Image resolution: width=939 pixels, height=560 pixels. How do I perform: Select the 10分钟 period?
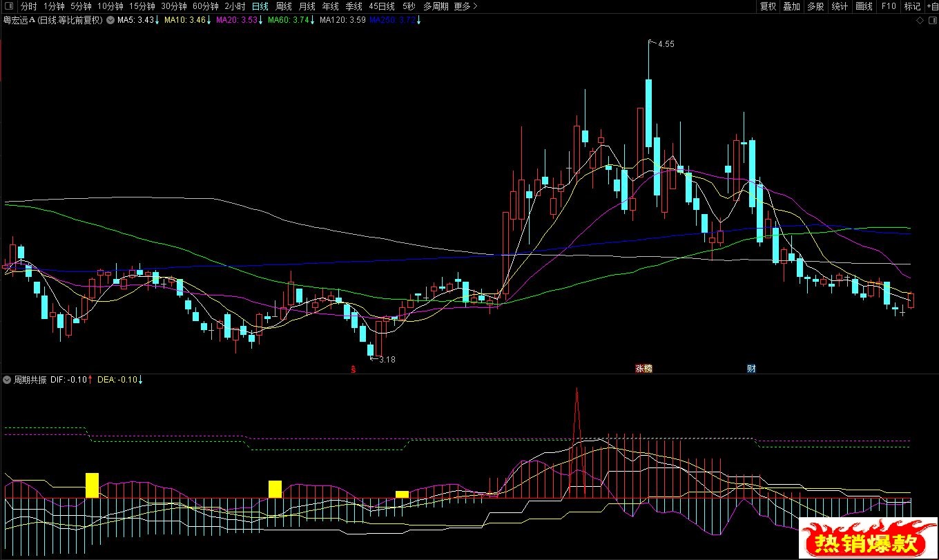[x=110, y=6]
